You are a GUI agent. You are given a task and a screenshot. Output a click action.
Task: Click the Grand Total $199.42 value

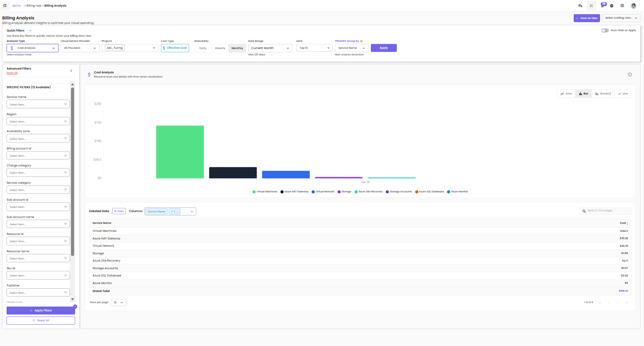623,291
